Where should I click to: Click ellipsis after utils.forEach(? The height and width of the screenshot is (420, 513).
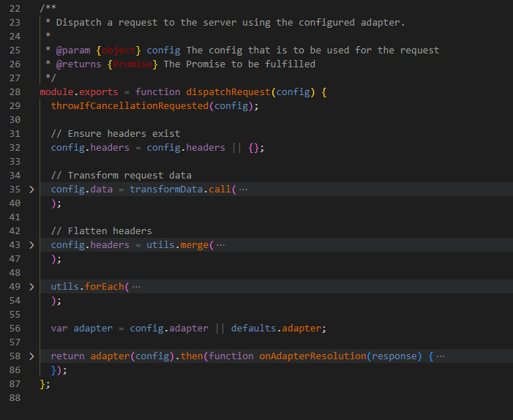point(136,287)
